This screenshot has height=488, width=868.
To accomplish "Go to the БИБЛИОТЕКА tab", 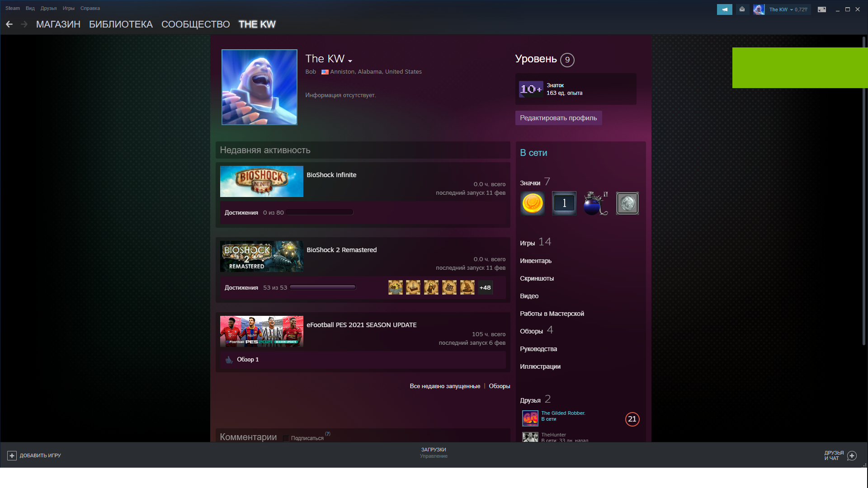I will (x=121, y=24).
